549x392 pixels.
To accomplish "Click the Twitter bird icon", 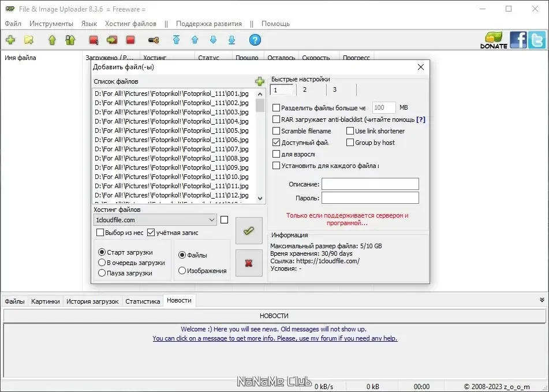I will pos(537,40).
